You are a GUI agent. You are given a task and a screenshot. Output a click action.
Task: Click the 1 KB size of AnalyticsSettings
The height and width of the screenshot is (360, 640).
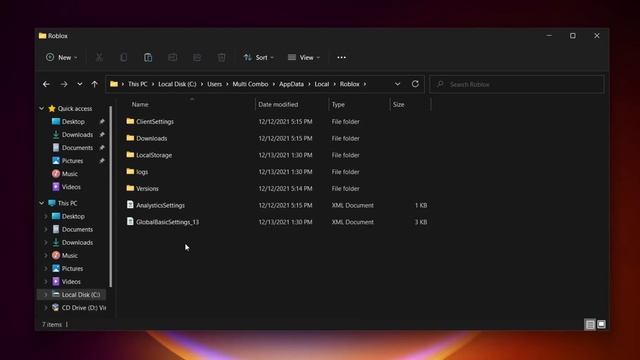coord(421,205)
